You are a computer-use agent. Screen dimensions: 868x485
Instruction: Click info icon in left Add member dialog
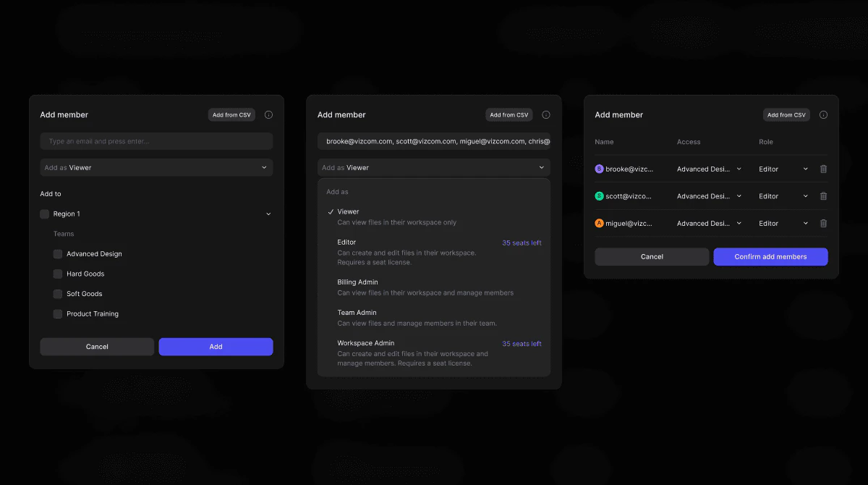(x=268, y=115)
